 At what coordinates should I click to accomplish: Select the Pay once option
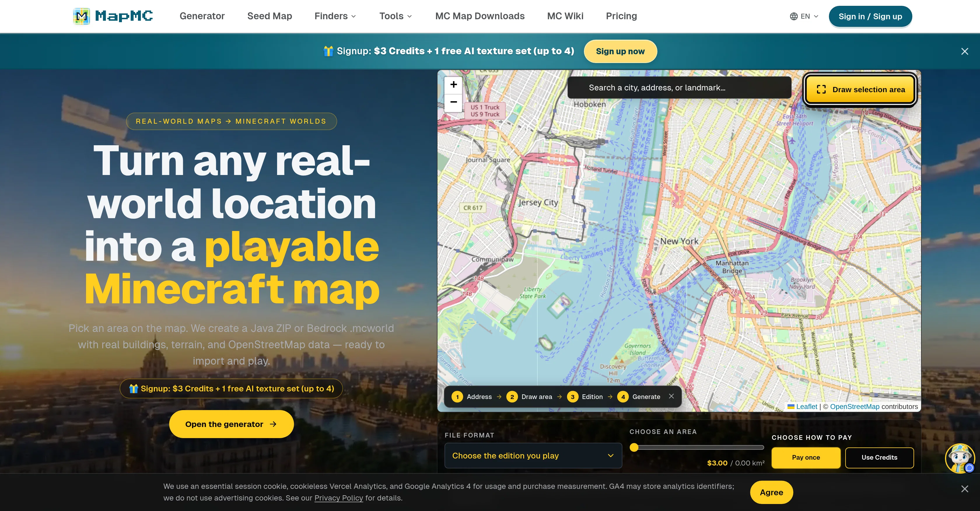pos(806,457)
